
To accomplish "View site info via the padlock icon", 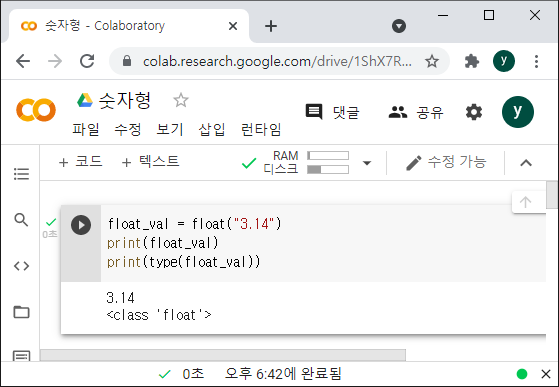I will (127, 61).
